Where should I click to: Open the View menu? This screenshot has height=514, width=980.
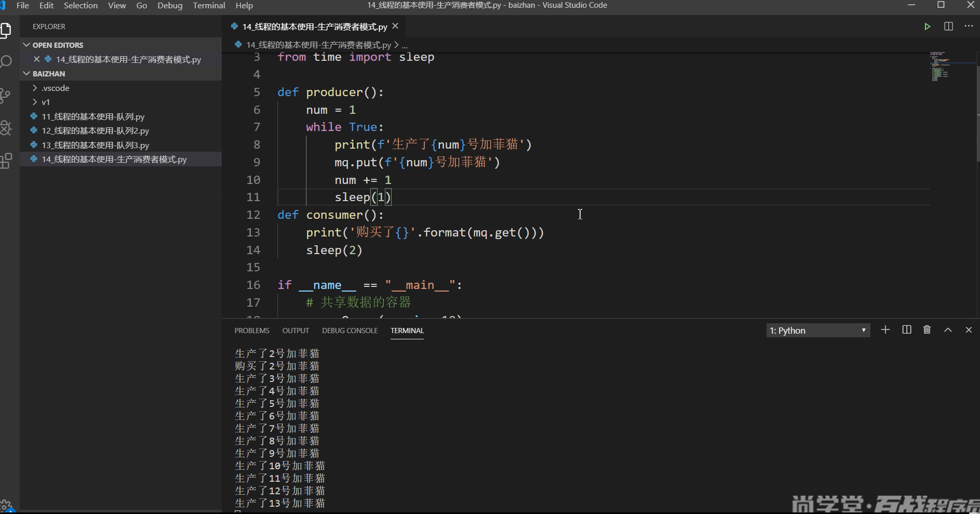(x=117, y=5)
